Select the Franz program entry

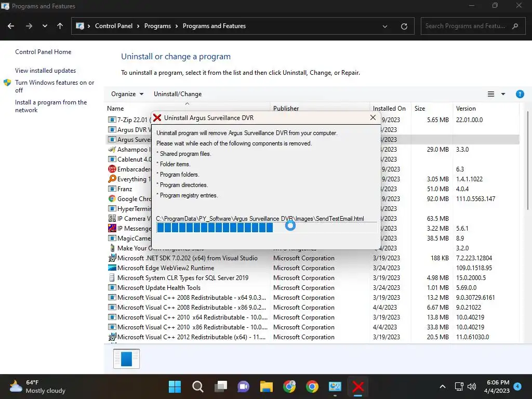[125, 189]
